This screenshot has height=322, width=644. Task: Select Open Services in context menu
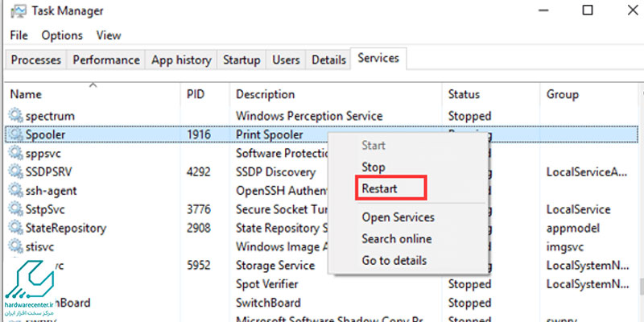(398, 217)
